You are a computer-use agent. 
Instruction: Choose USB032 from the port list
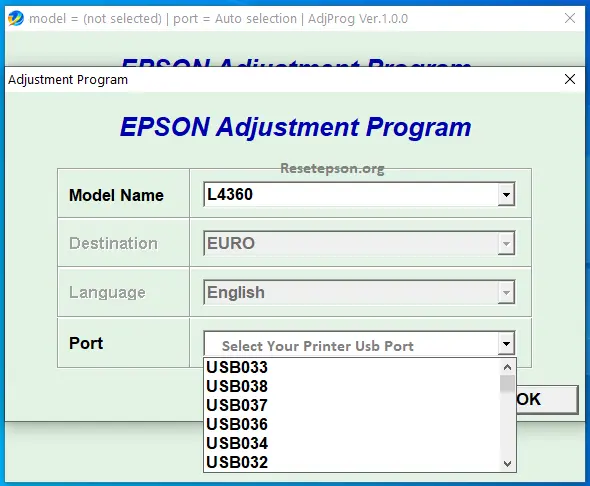tap(352, 462)
